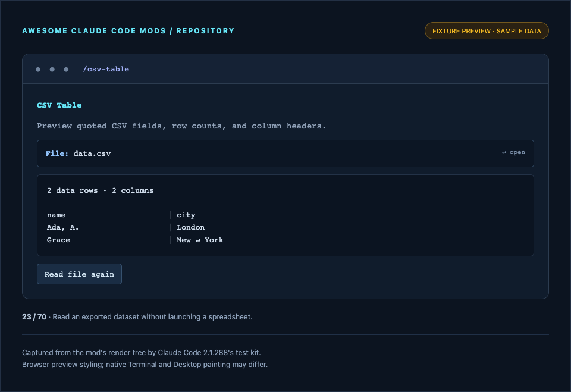Click the first window dot in title bar
The width and height of the screenshot is (571, 392).
pyautogui.click(x=38, y=69)
